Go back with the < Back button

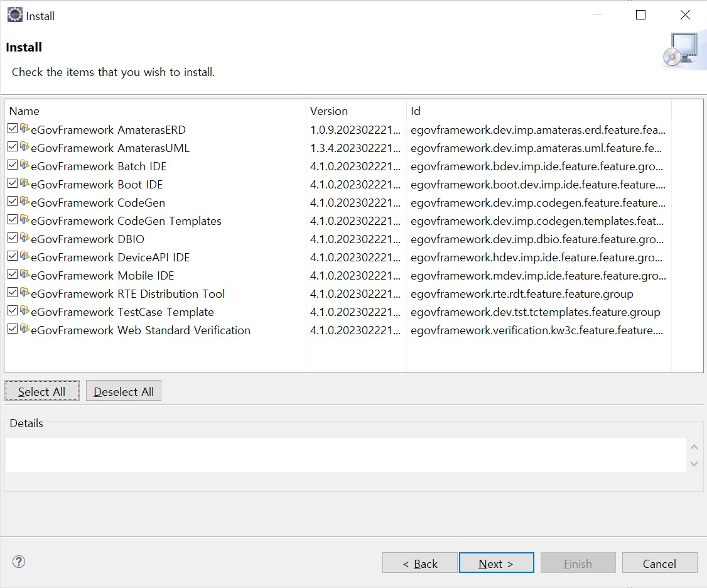tap(419, 563)
